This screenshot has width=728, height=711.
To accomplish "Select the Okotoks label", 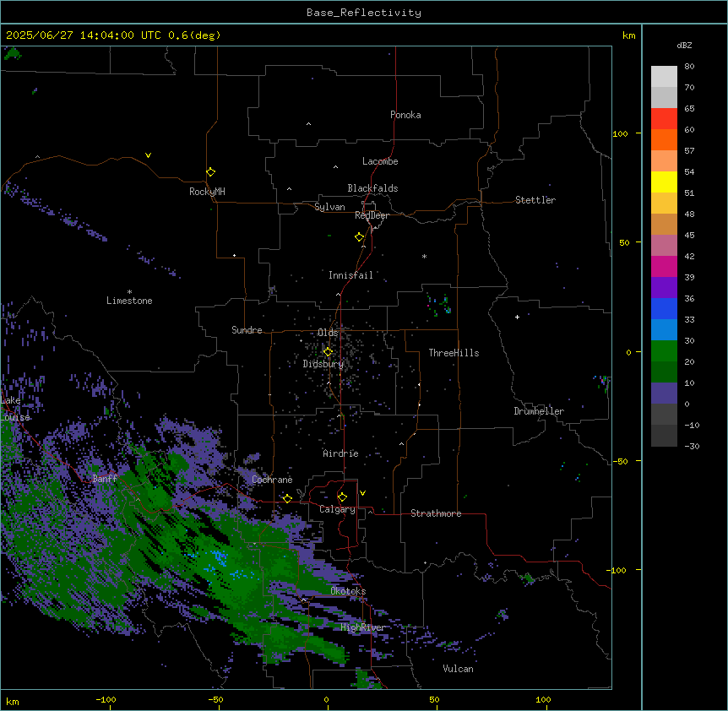I will 348,591.
